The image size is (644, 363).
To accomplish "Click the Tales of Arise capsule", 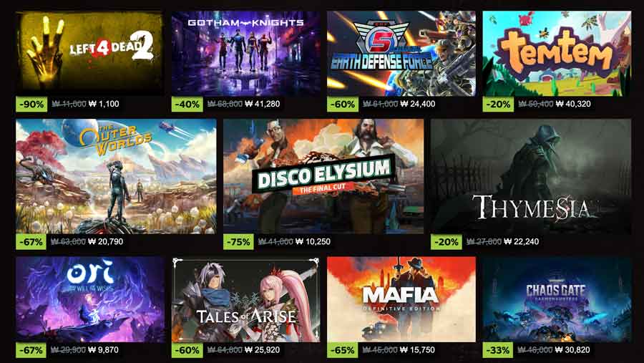I will [245, 299].
